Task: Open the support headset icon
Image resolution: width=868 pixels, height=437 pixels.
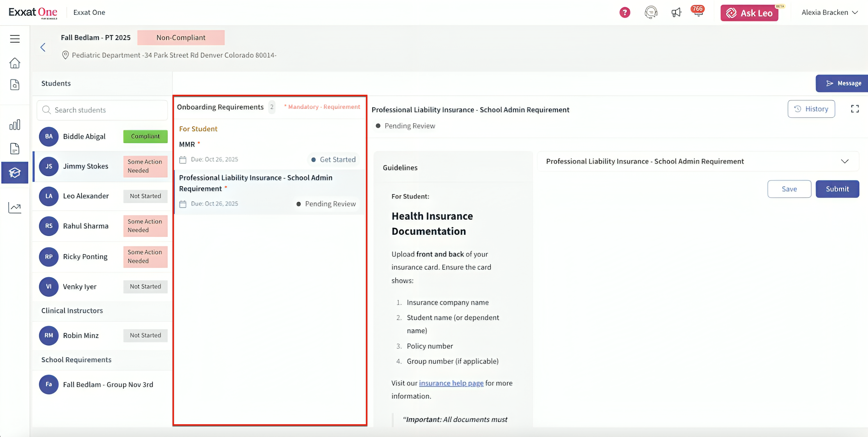Action: 651,13
